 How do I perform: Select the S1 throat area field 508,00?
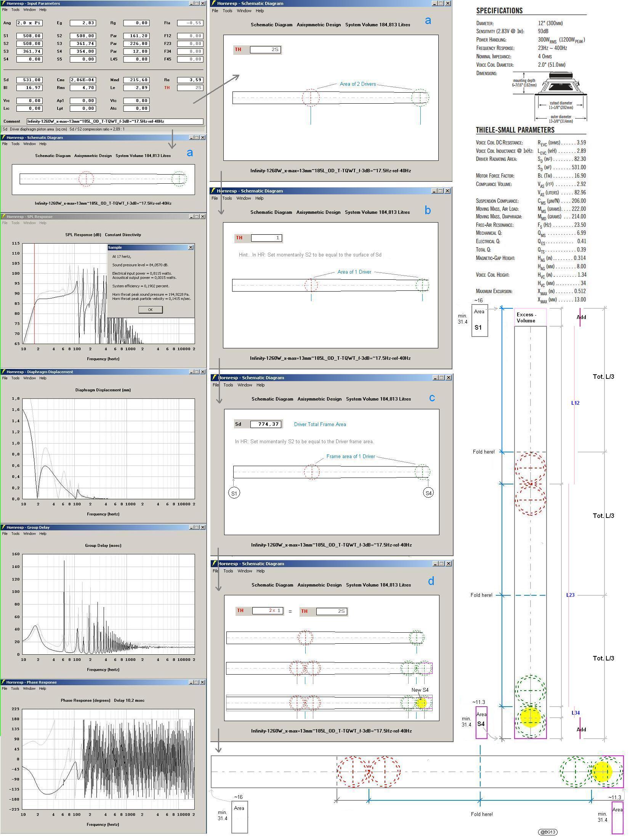click(29, 36)
